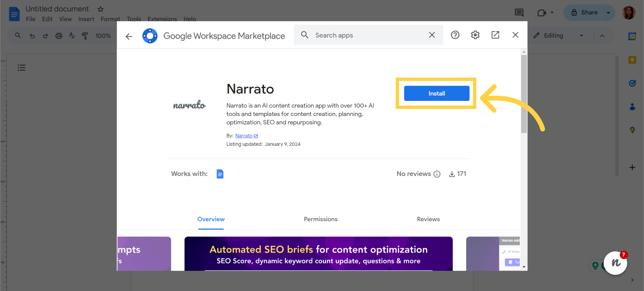Open the Google account avatar
Screen dimensions: 644x291
point(629,13)
